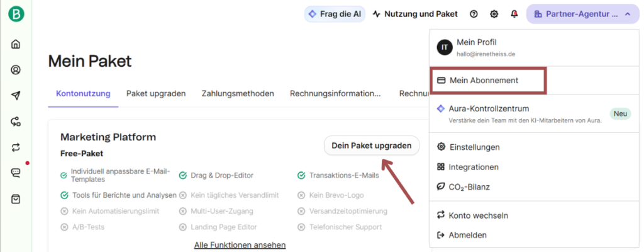
Task: Click the Free-Paket label
Action: (82, 154)
